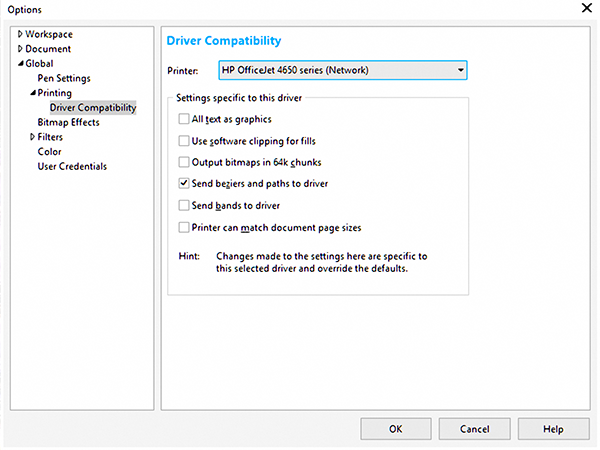Click the Cancel button
Viewport: 600px width, 450px height.
point(474,428)
